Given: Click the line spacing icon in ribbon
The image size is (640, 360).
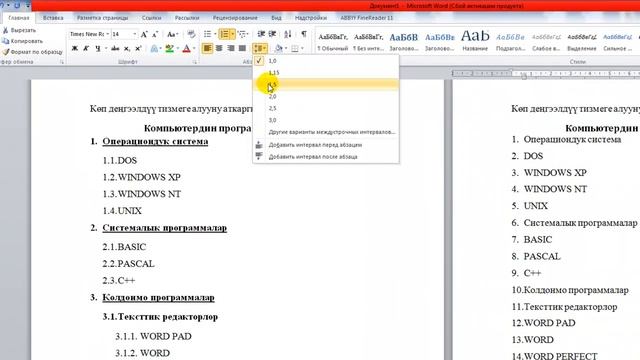Looking at the screenshot, I should point(259,49).
